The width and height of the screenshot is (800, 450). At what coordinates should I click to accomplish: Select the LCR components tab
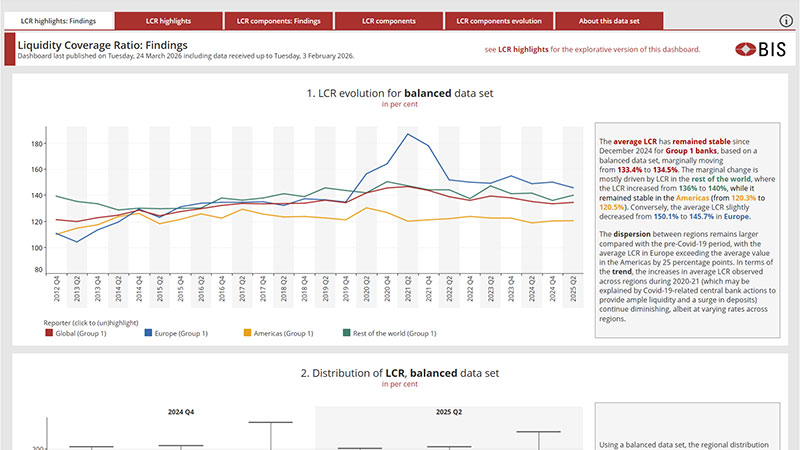pyautogui.click(x=389, y=21)
